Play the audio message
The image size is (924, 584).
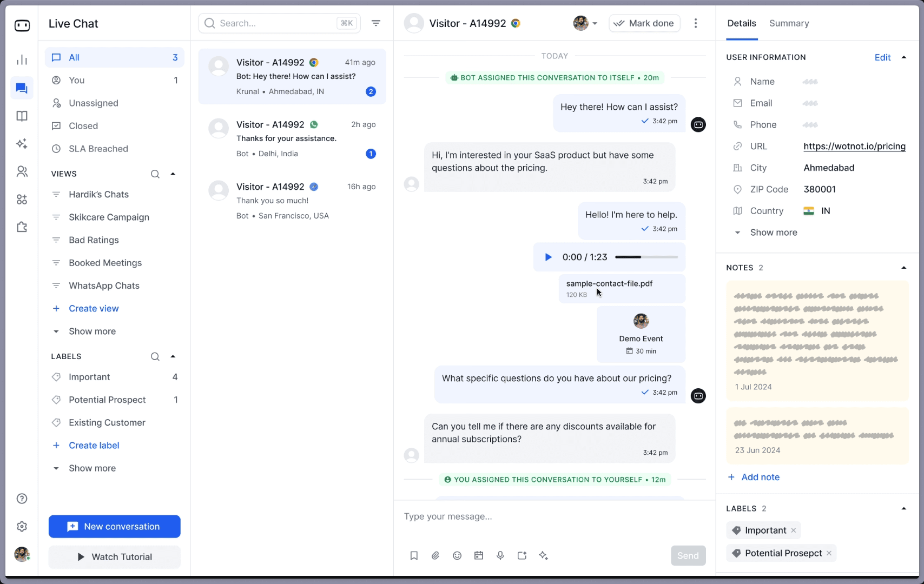(x=548, y=257)
